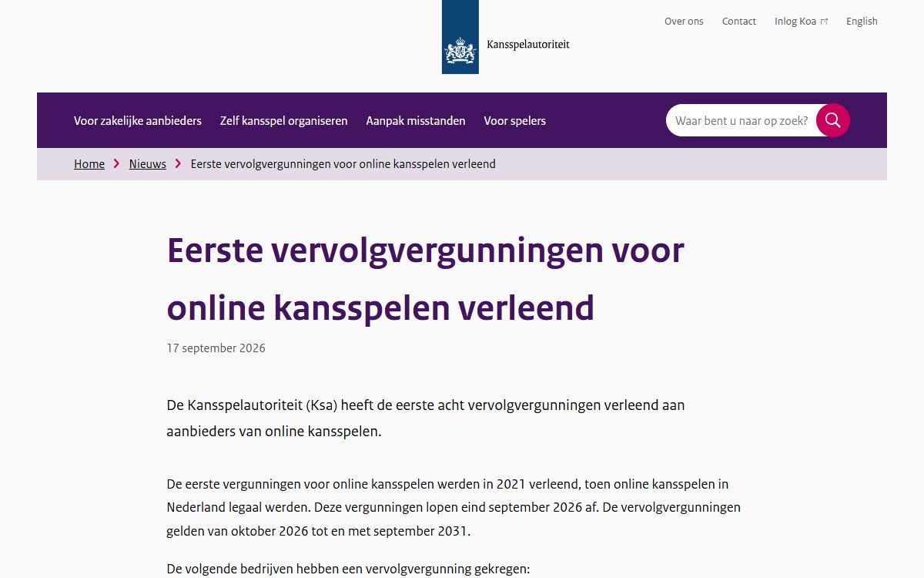Open the Zelf kansspel organiseren menu
Image resolution: width=924 pixels, height=578 pixels.
click(x=283, y=121)
